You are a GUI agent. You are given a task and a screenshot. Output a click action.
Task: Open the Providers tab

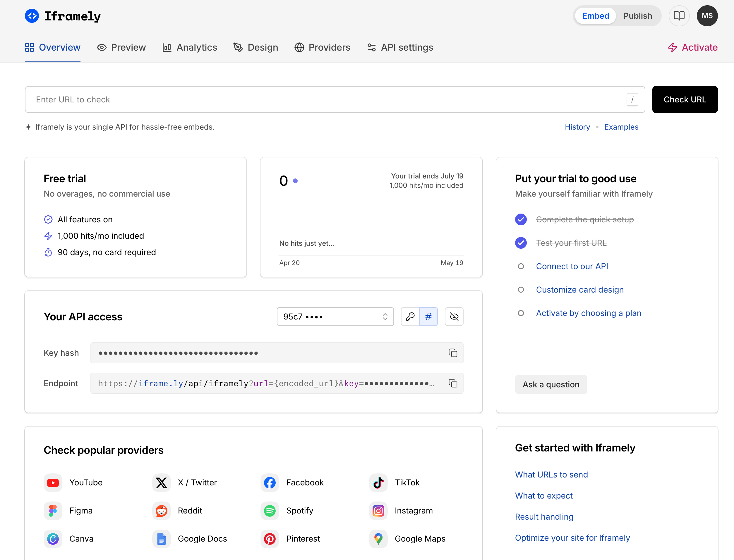coord(322,47)
